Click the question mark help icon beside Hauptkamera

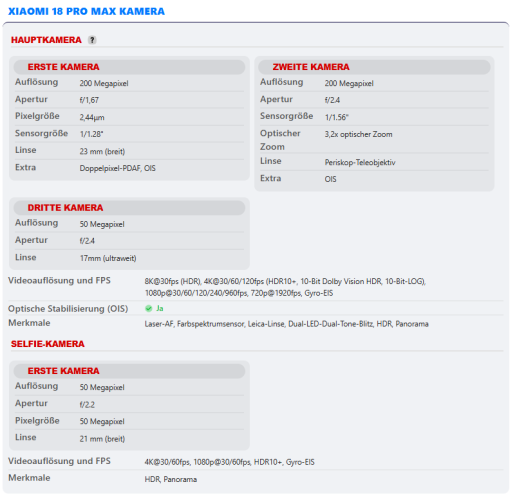click(x=92, y=40)
